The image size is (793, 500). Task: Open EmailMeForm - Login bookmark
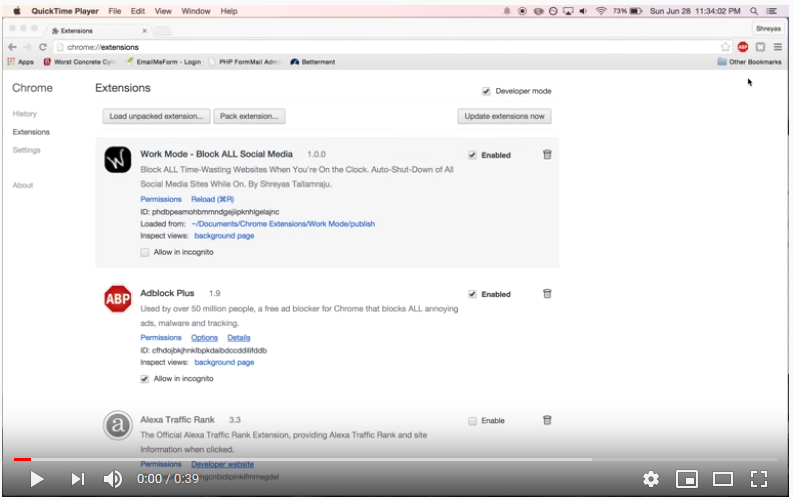click(x=163, y=62)
